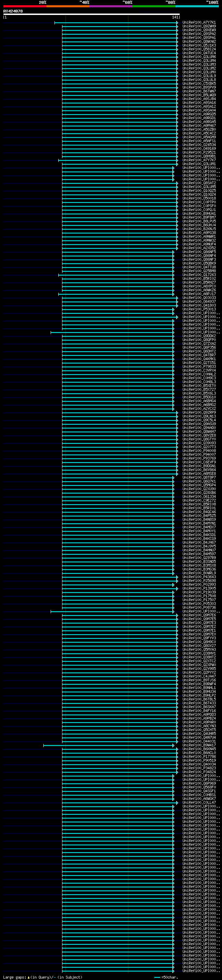Click the UniRef100_P53013 label
Image resolution: width=222 pixels, height=980 pixels.
(x=199, y=309)
